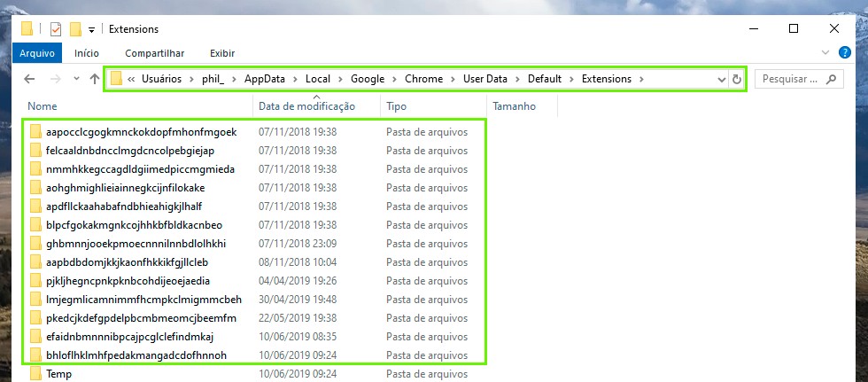Navigate to User Data in the breadcrumb path
The image size is (868, 382).
coord(484,79)
